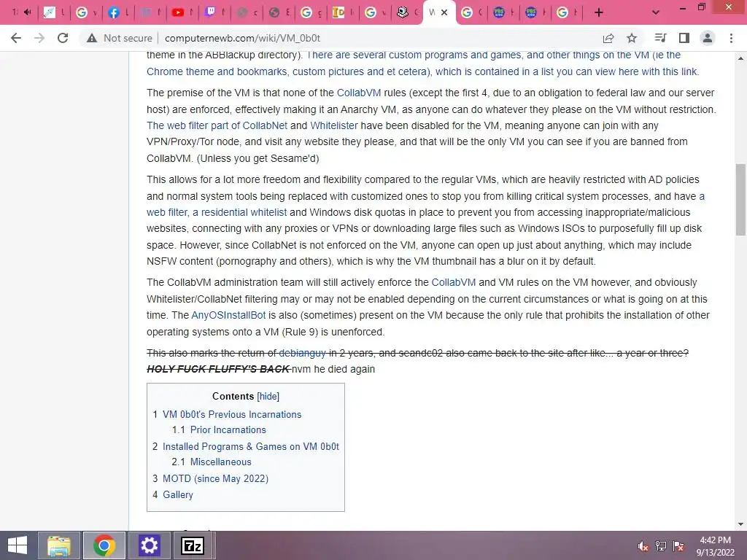Click the forward navigation arrow
This screenshot has width=747, height=560.
(x=39, y=38)
